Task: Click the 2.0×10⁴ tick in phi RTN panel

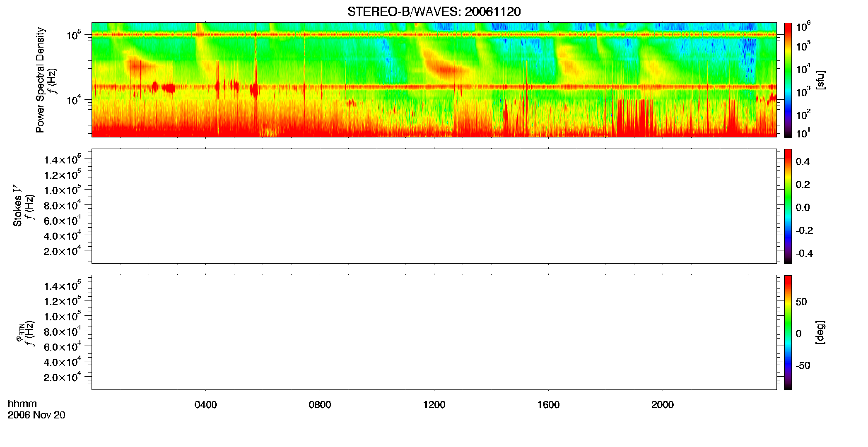Action: pyautogui.click(x=63, y=376)
